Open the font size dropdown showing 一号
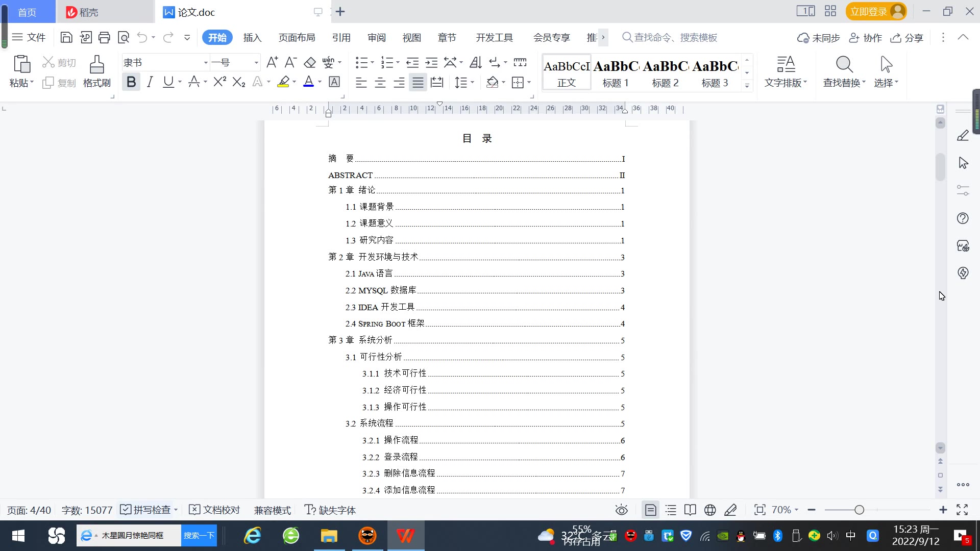The height and width of the screenshot is (551, 980). click(x=256, y=63)
